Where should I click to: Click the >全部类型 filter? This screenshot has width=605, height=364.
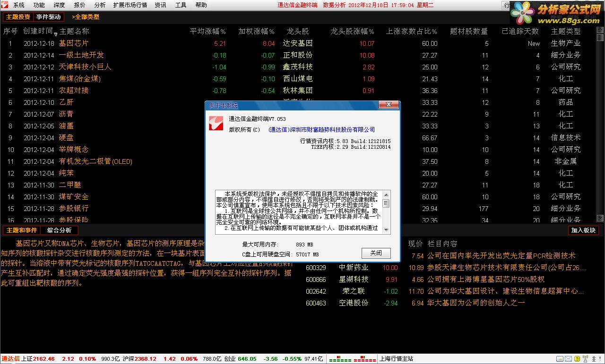coord(86,17)
